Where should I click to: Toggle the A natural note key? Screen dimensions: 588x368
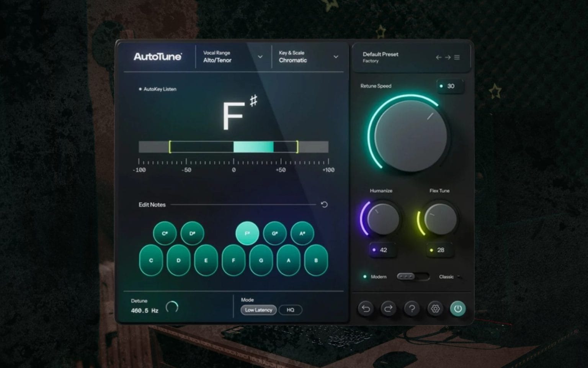tap(289, 260)
